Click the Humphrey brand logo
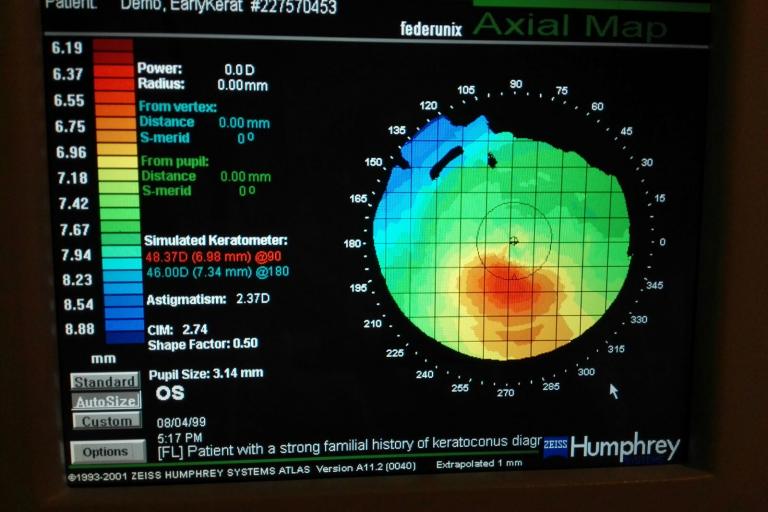Image resolution: width=768 pixels, height=512 pixels. 625,447
